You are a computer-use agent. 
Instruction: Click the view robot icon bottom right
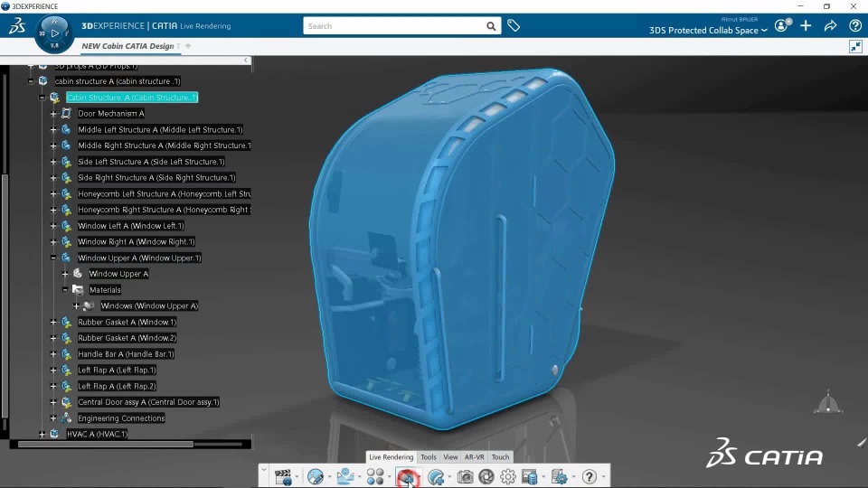[x=828, y=403]
